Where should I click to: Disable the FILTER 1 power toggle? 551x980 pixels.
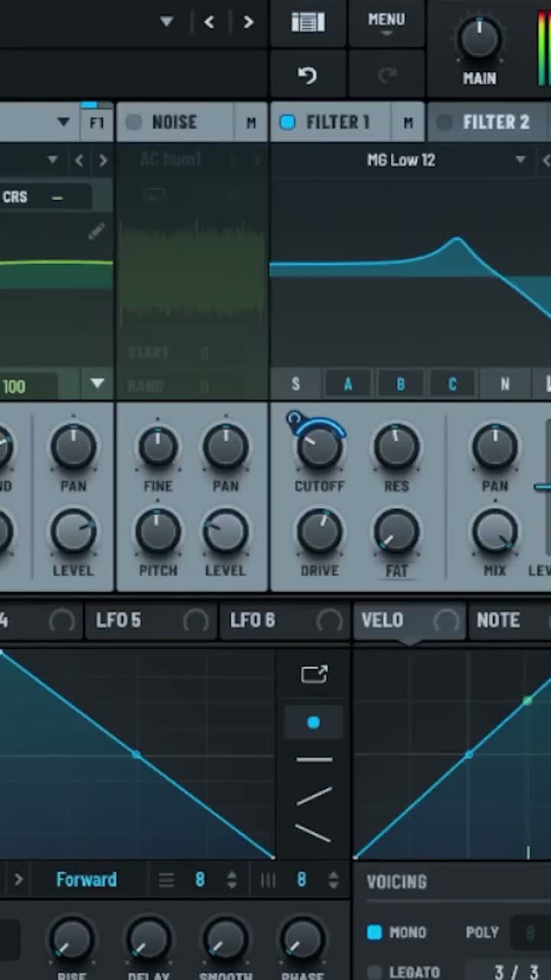pos(288,122)
